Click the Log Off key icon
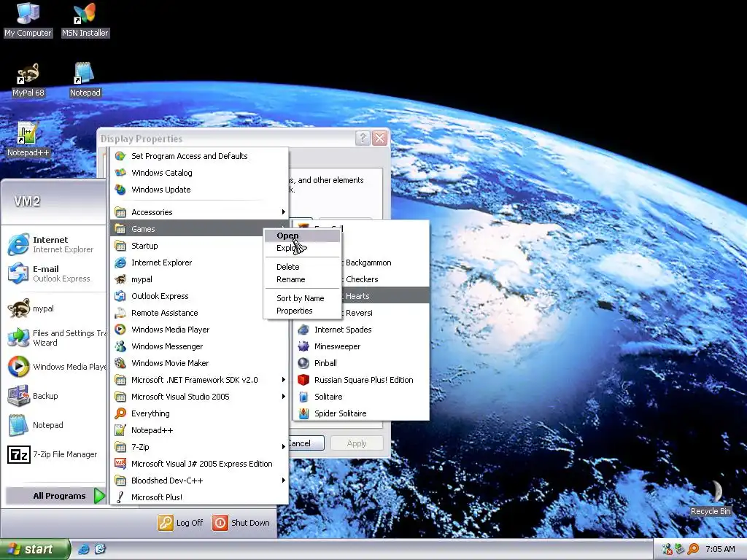The height and width of the screenshot is (560, 747). pyautogui.click(x=166, y=522)
